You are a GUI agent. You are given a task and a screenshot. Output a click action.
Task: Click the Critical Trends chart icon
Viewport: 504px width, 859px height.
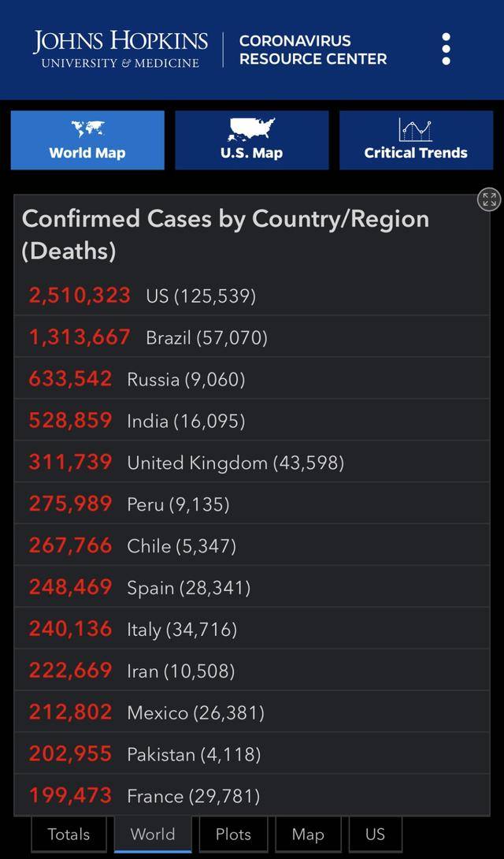tap(415, 129)
